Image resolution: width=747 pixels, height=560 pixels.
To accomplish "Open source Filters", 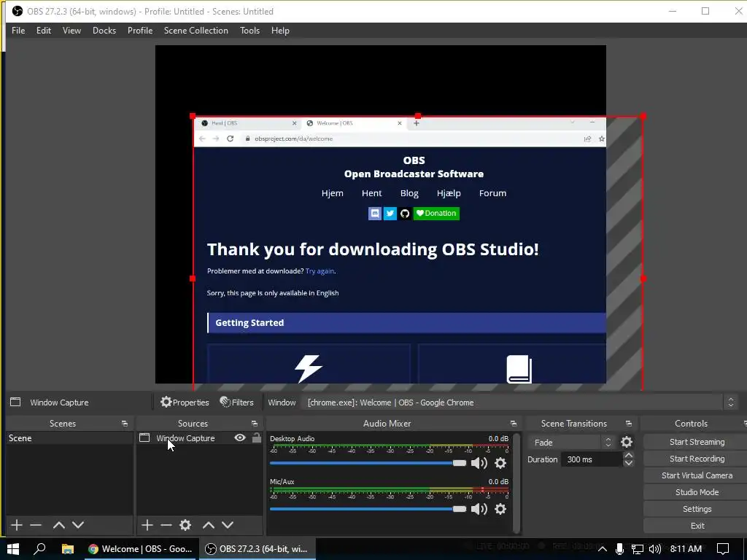I will 237,402.
